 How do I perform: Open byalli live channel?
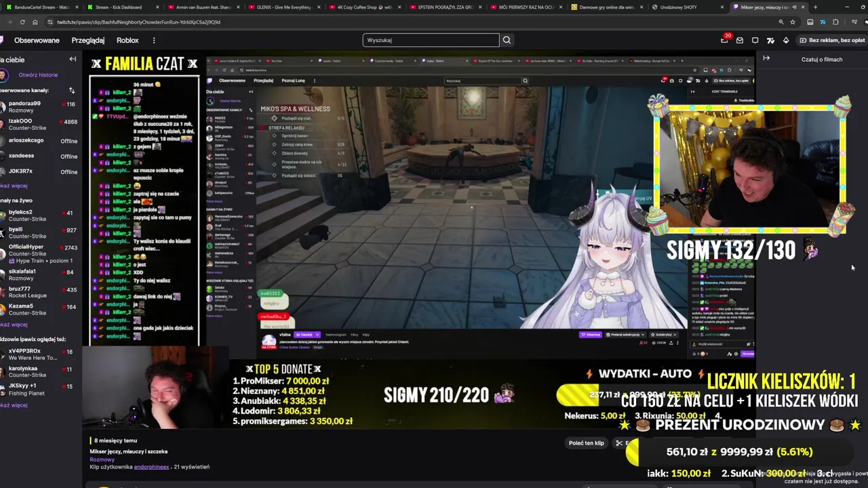(41, 232)
